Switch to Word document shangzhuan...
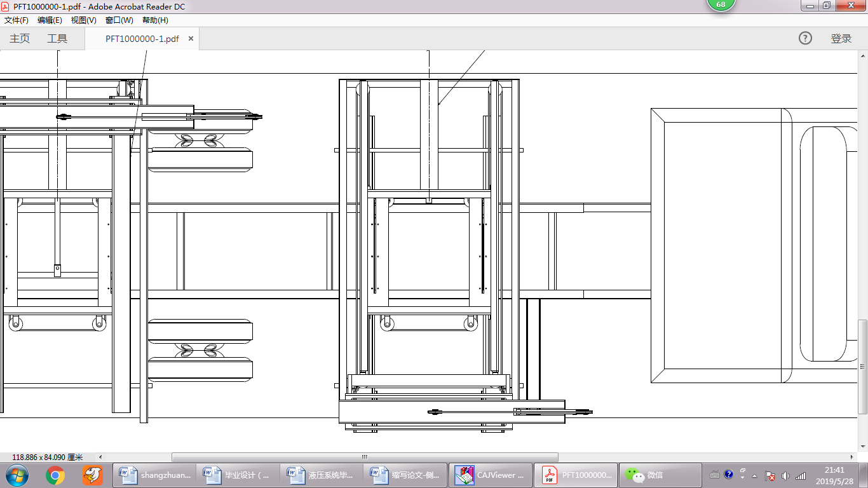The width and height of the screenshot is (868, 488). pos(154,475)
